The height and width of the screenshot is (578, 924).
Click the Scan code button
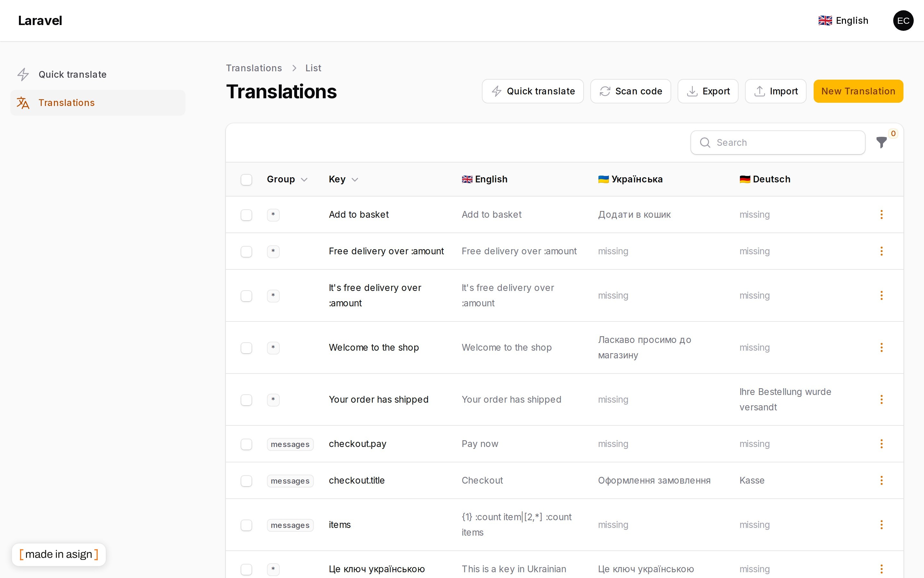(630, 92)
